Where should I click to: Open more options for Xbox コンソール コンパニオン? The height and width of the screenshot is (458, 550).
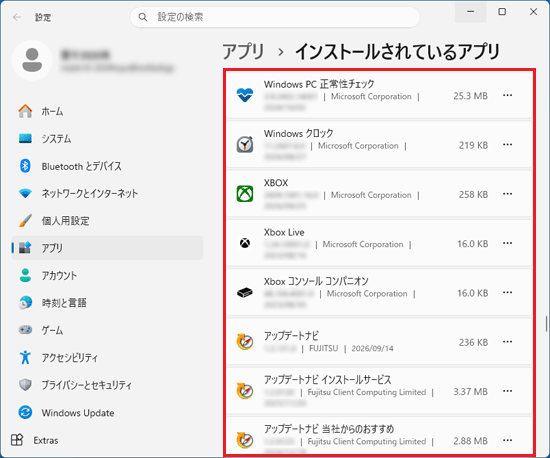(507, 292)
